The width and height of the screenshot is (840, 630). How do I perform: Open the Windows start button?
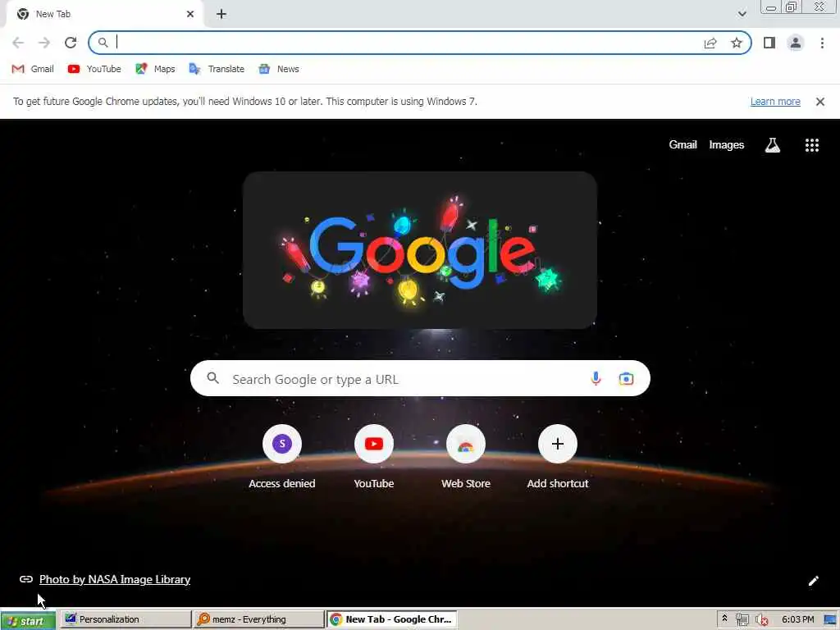click(x=28, y=620)
